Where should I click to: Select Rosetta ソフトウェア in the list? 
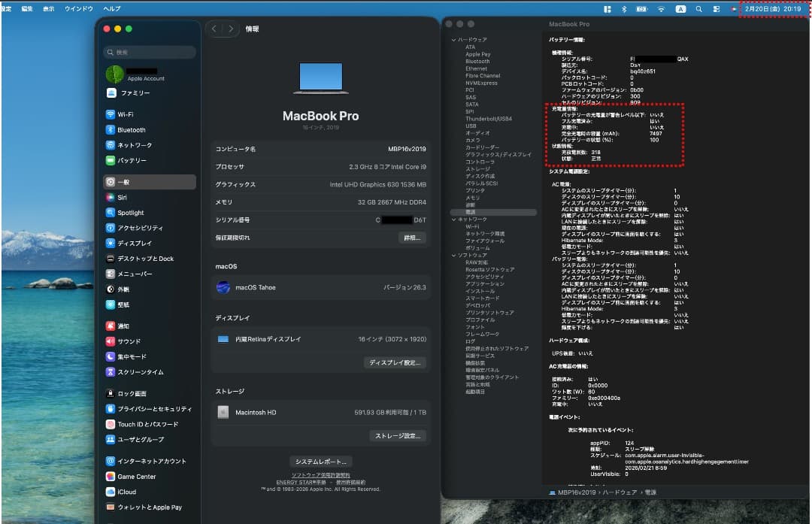490,269
